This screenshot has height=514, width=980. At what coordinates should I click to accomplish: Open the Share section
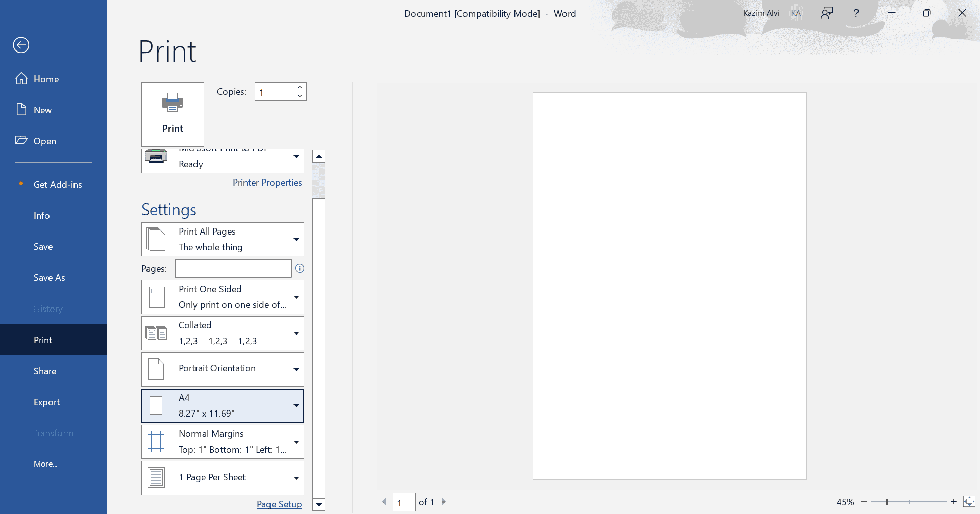54,371
